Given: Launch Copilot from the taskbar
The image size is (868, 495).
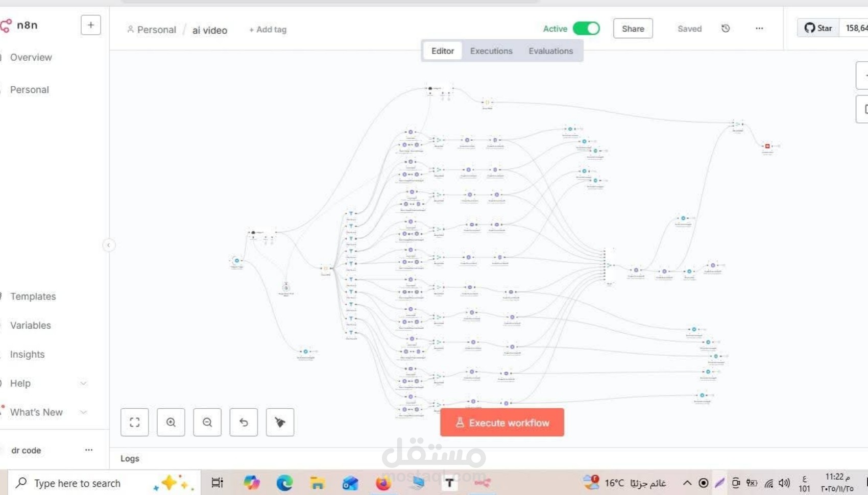Looking at the screenshot, I should tap(252, 483).
